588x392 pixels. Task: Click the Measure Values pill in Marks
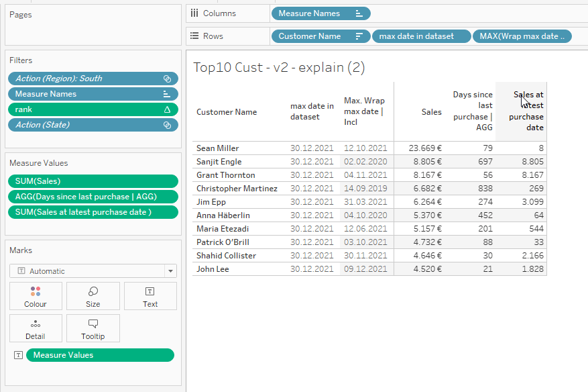point(99,355)
